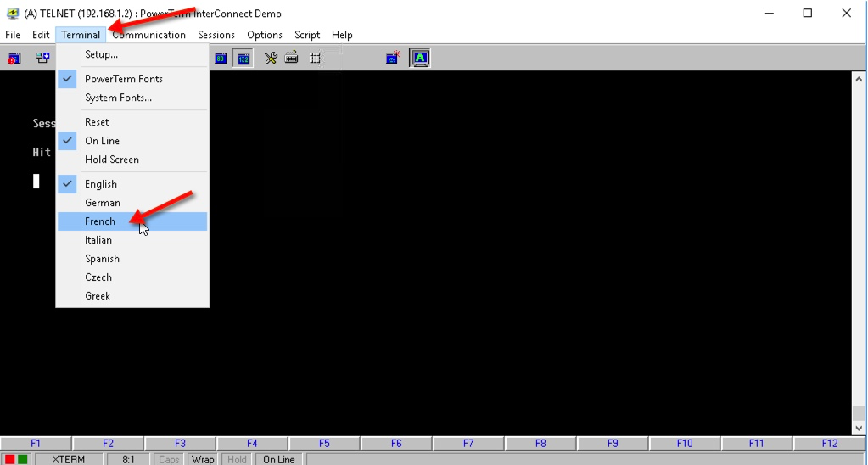Switch display to 132 columns icon
This screenshot has width=868, height=465.
(243, 58)
